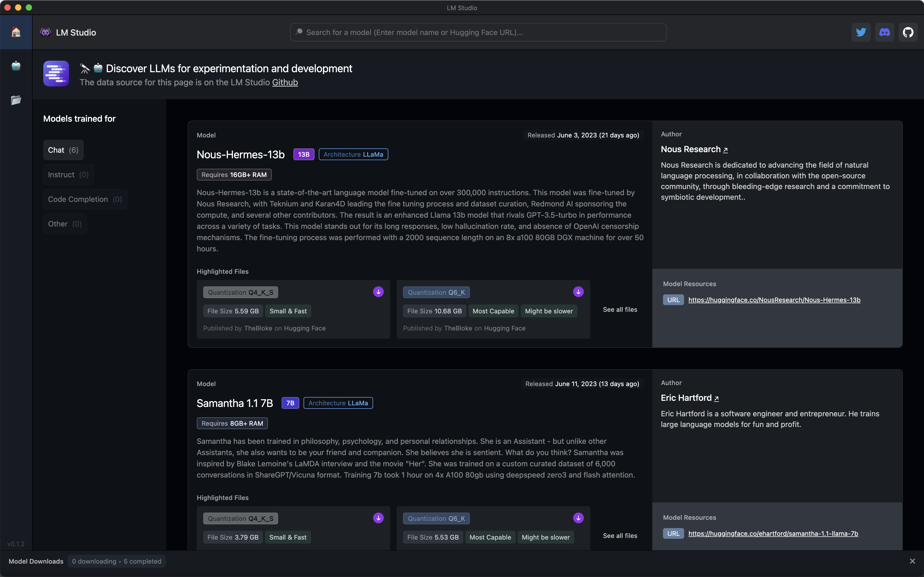Image resolution: width=924 pixels, height=577 pixels.
Task: Click the 13B parameter badge
Action: (x=304, y=155)
